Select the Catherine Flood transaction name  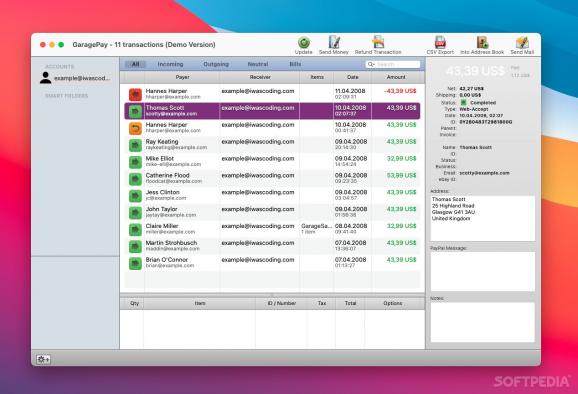click(167, 175)
